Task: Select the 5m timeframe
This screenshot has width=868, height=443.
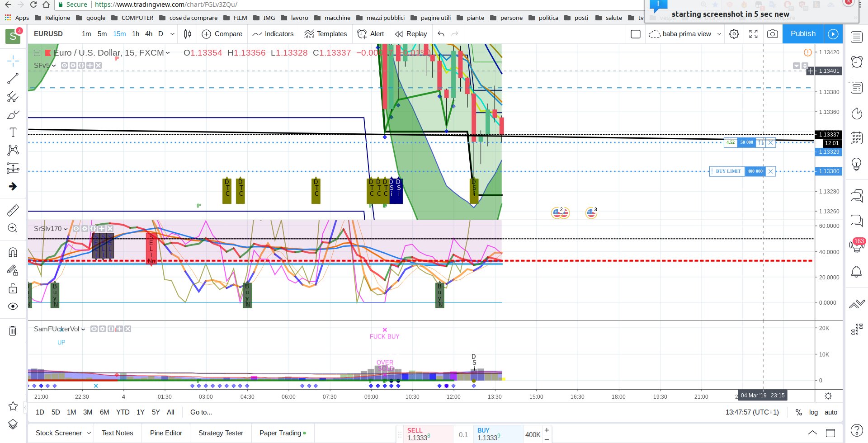Action: click(102, 34)
